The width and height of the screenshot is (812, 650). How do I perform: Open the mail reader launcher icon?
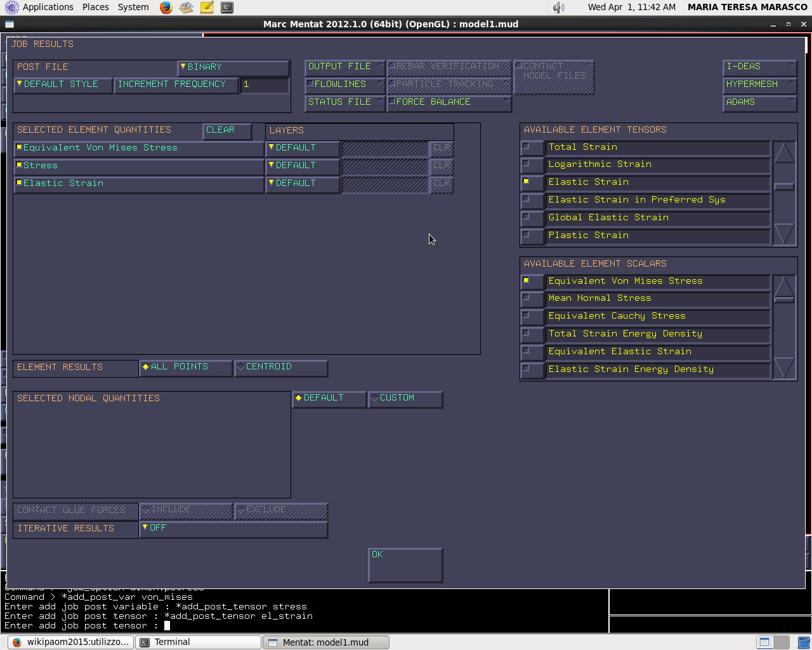coord(186,8)
